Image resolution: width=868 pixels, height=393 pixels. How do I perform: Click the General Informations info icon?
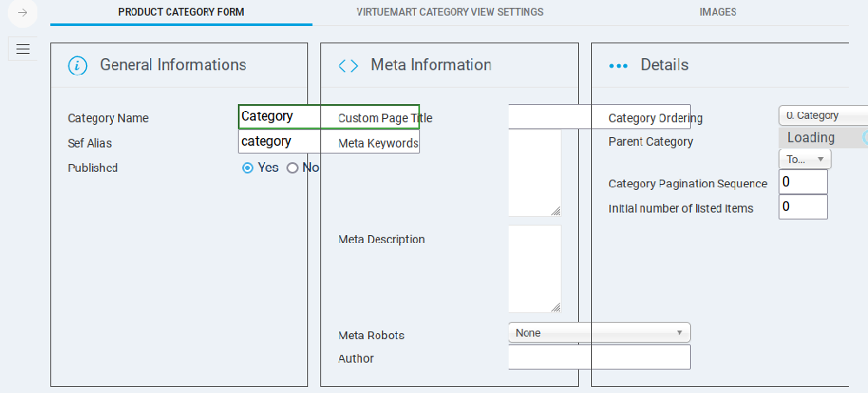point(78,65)
